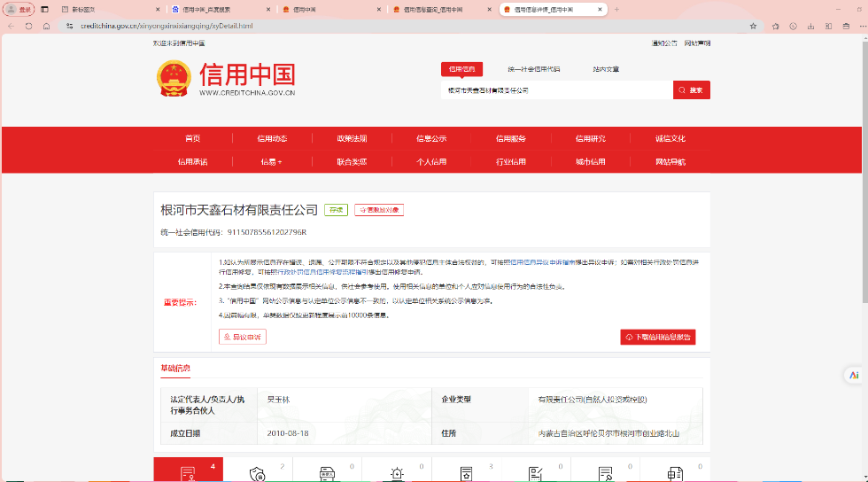Open the 信用动态 navigation item
Image resolution: width=868 pixels, height=482 pixels.
(x=272, y=138)
